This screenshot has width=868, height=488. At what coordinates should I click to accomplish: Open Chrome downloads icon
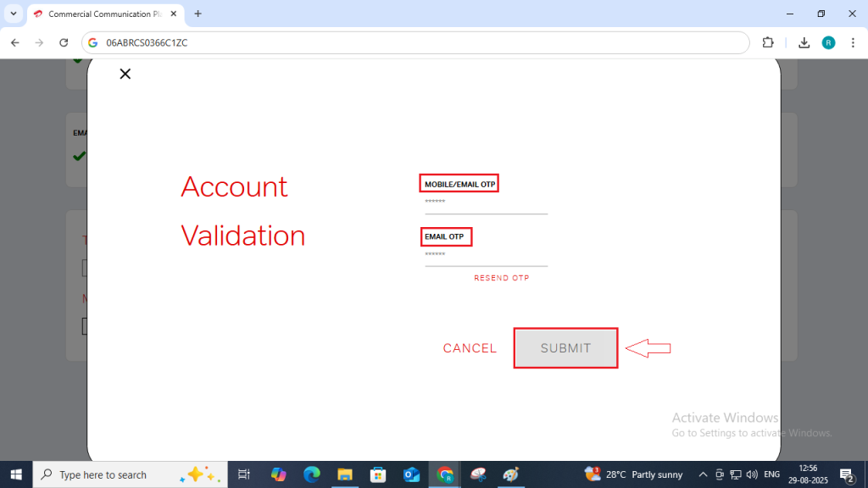pos(804,42)
